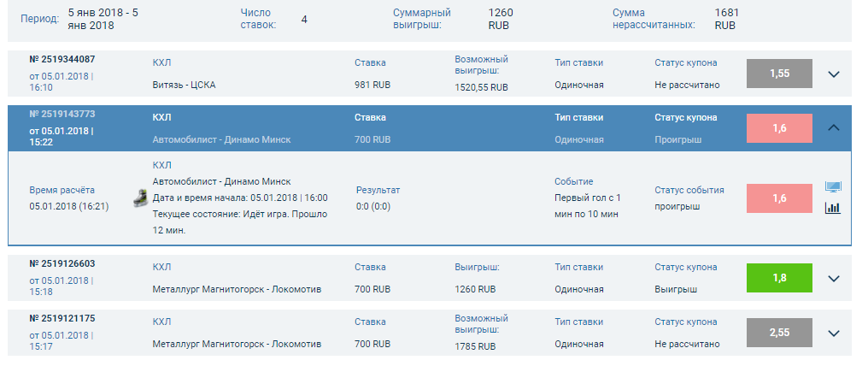Click the grey 1,55 odds box
Image resolution: width=868 pixels, height=366 pixels.
pos(779,74)
